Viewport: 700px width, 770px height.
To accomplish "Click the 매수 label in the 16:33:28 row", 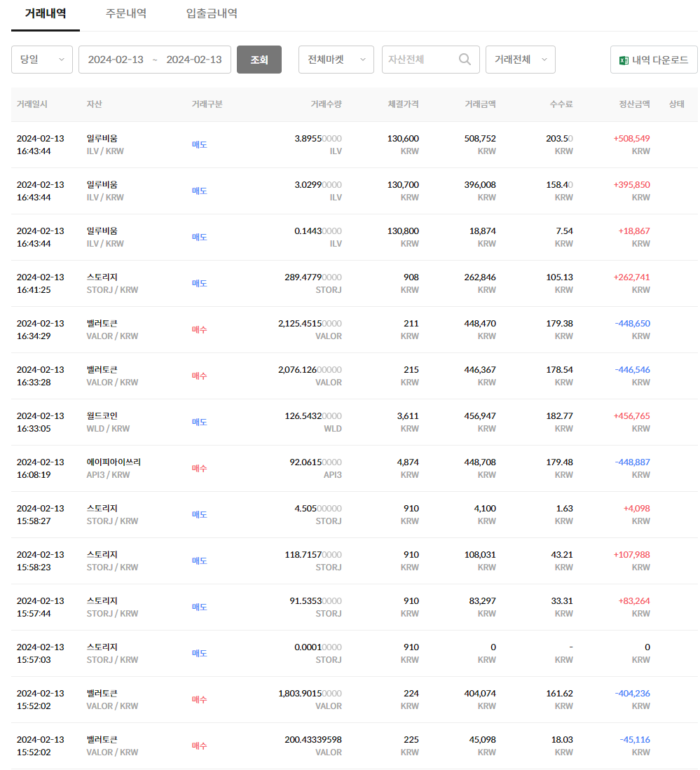I will coord(200,376).
